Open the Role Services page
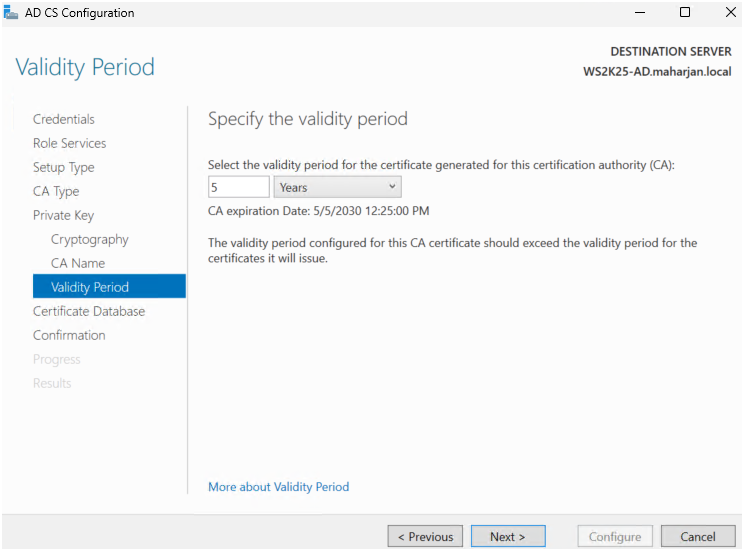The width and height of the screenshot is (744, 551). [69, 143]
